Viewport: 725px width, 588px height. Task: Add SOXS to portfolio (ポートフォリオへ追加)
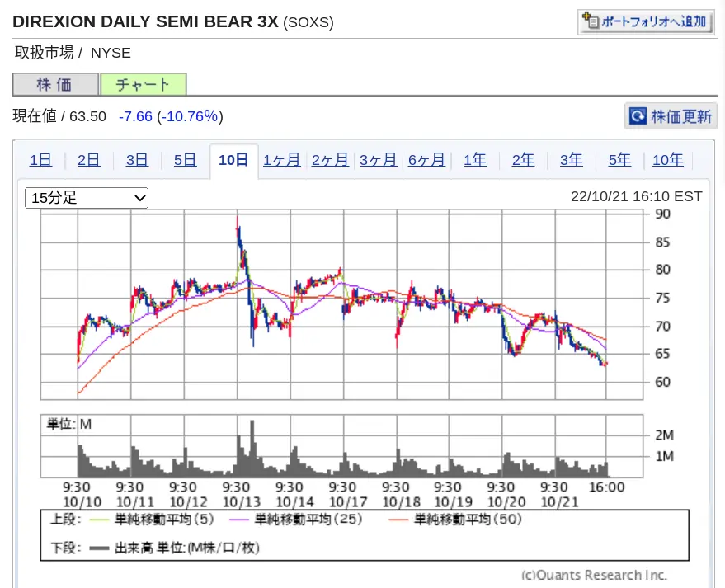[x=645, y=21]
